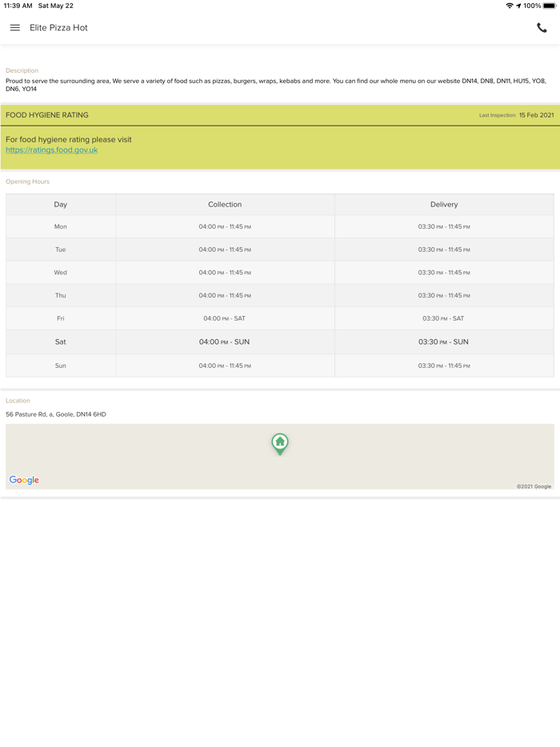The width and height of the screenshot is (560, 747).
Task: Select the Fri row day cell
Action: 61,318
